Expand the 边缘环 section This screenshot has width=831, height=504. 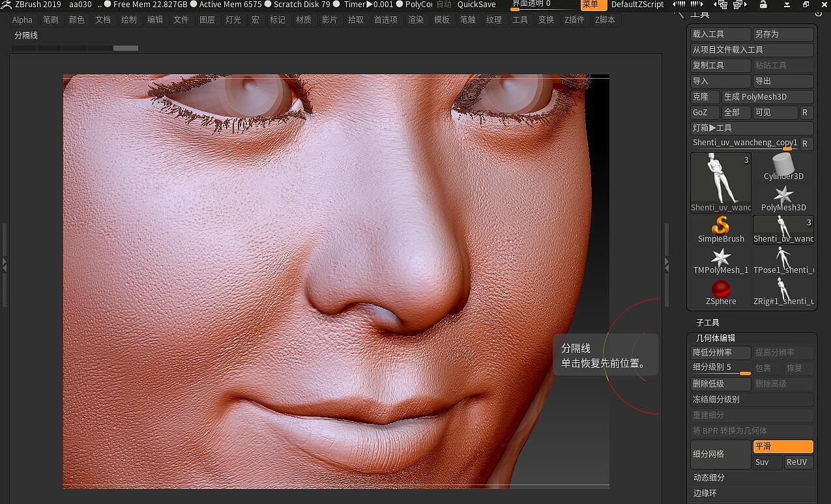(705, 493)
